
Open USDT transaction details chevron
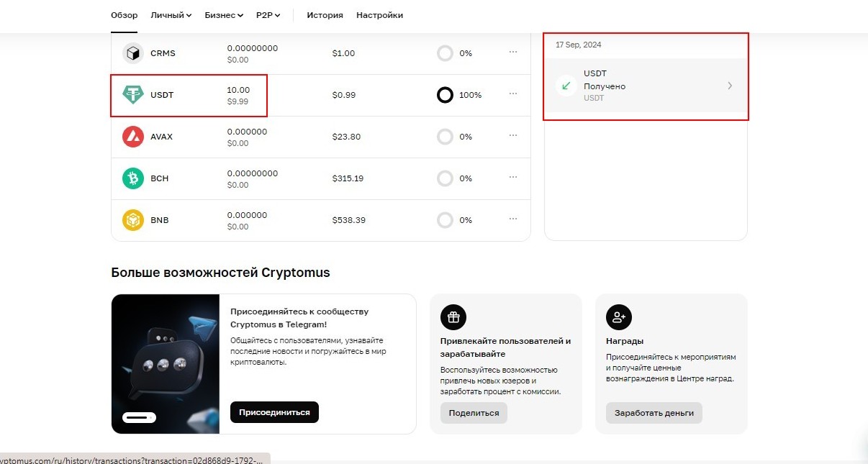click(x=730, y=86)
